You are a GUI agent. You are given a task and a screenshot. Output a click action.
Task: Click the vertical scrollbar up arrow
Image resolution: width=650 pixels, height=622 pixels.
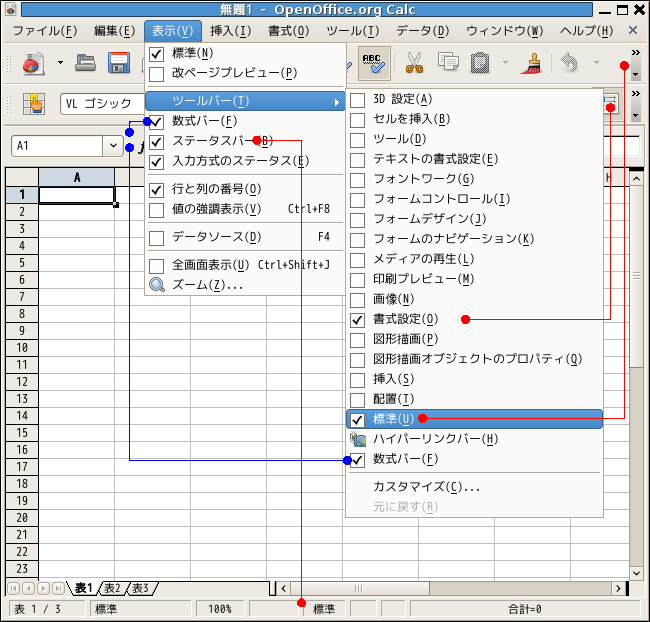click(636, 179)
